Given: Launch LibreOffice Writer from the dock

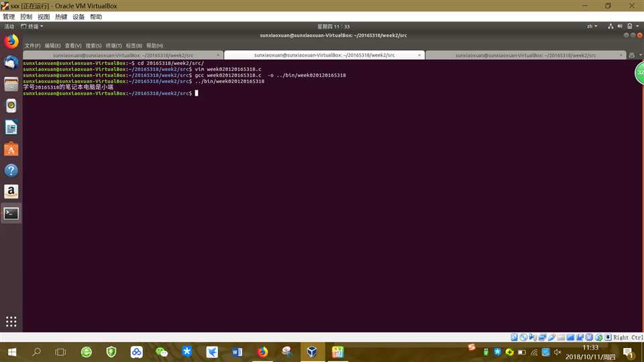Looking at the screenshot, I should coord(11,127).
